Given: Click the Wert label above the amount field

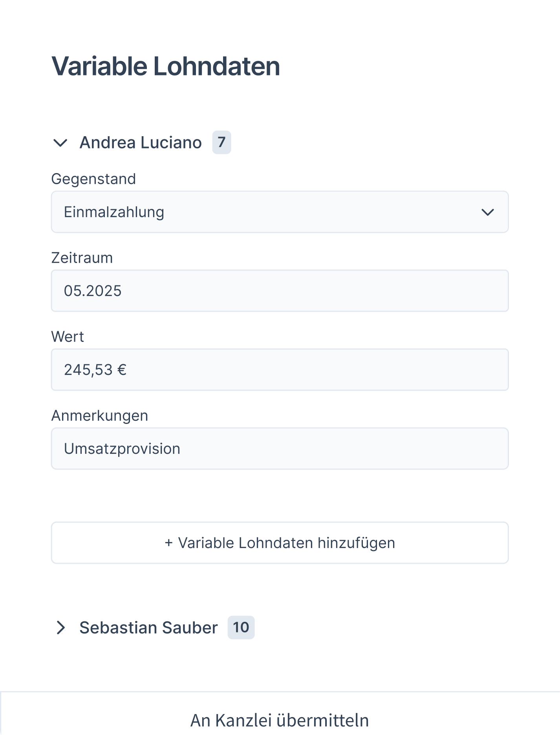Looking at the screenshot, I should [x=68, y=336].
